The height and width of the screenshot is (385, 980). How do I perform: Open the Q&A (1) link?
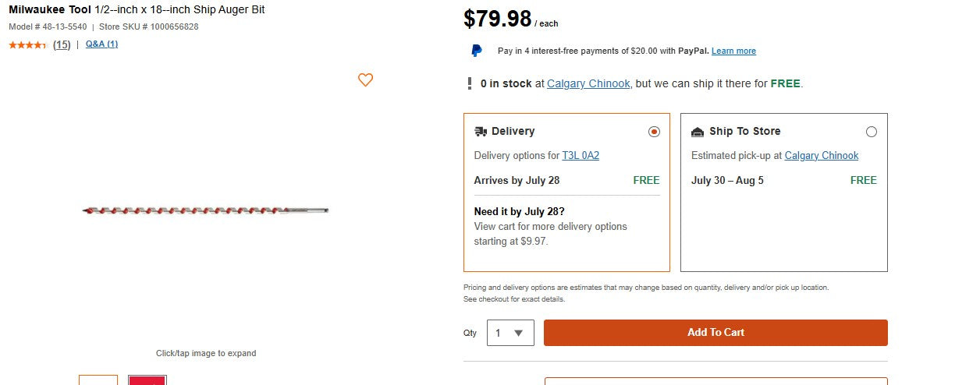[101, 44]
